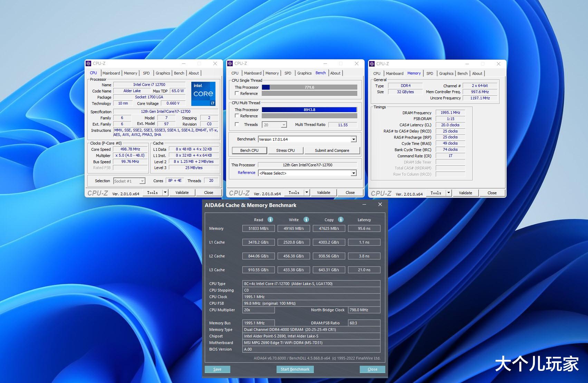The image size is (588, 383).
Task: Expand the Reference 'Please Select' dropdown
Action: 353,173
